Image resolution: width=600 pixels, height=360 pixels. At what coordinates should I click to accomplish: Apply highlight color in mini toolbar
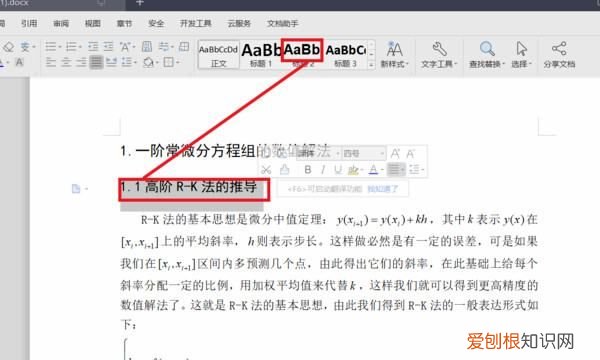click(354, 169)
